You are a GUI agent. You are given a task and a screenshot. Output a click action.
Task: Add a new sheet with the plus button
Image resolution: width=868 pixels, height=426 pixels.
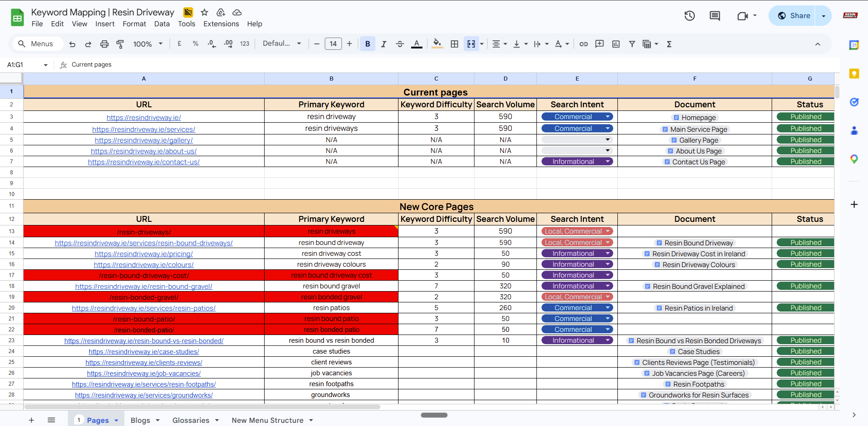tap(31, 420)
